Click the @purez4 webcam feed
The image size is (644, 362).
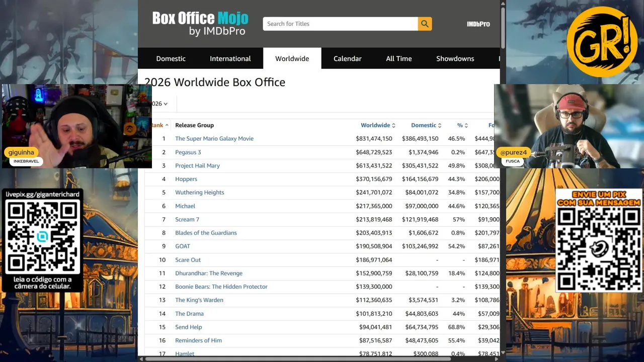569,126
